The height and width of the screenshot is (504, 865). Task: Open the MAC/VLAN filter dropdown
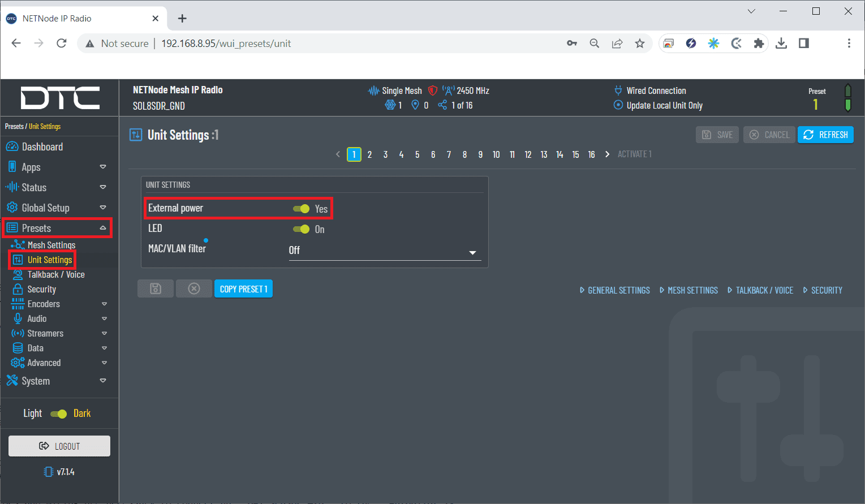pos(384,251)
